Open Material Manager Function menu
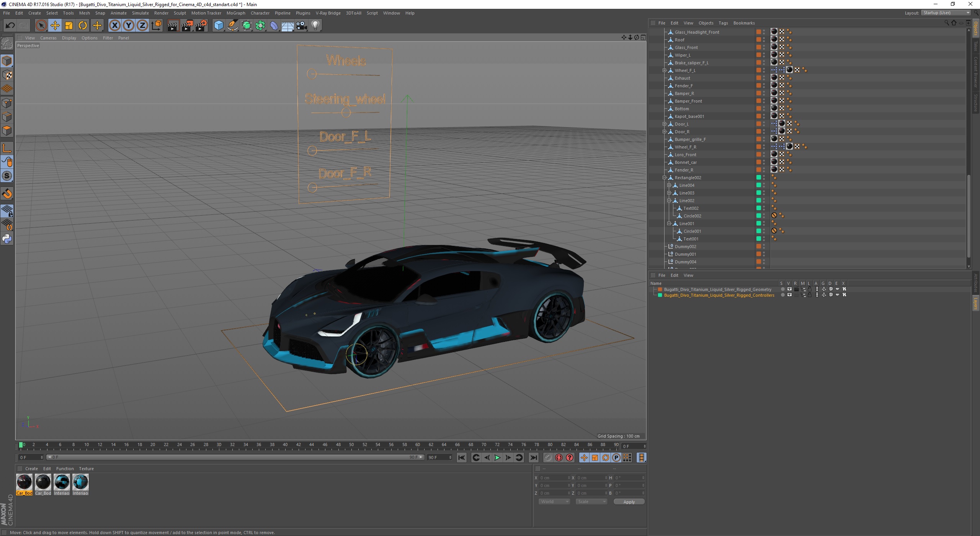Image resolution: width=980 pixels, height=536 pixels. (x=65, y=469)
